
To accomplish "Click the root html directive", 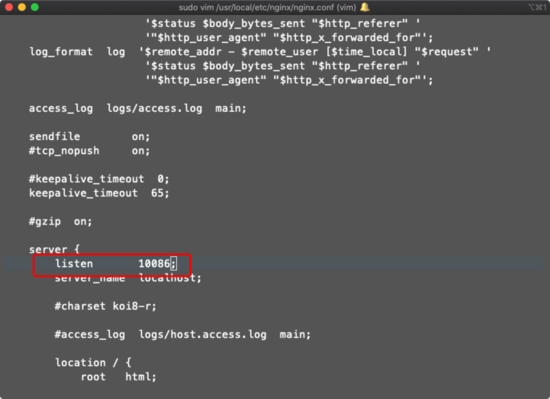I will (x=119, y=377).
